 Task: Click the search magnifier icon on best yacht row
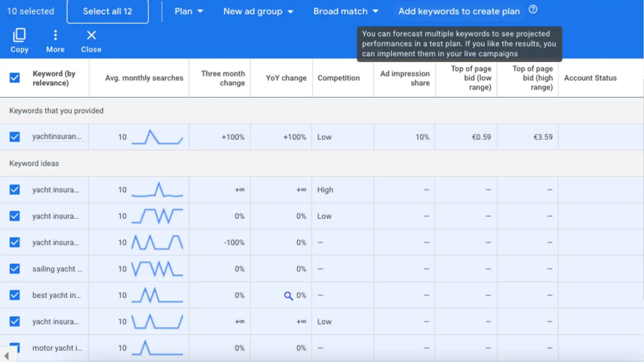click(x=287, y=295)
